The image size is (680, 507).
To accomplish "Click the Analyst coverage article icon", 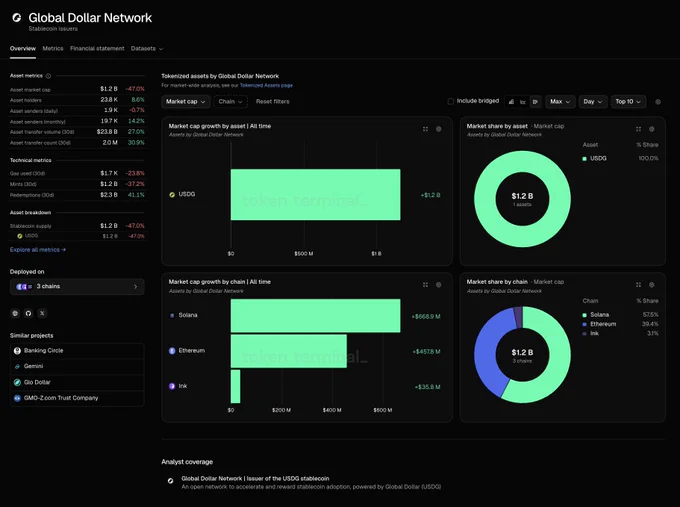I will coord(170,481).
